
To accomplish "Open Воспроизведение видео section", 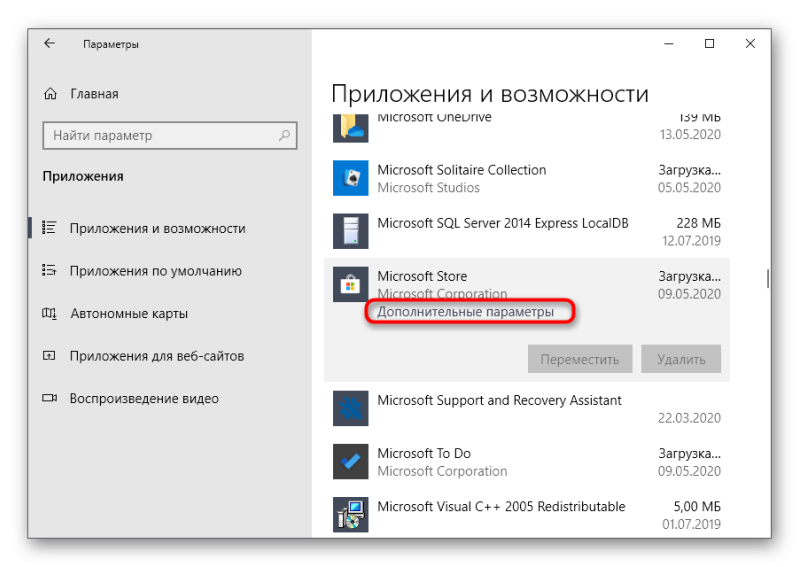I will point(144,398).
